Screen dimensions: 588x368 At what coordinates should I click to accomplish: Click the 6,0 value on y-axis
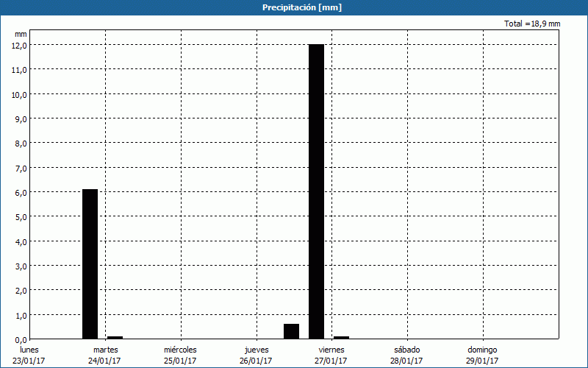tap(21, 192)
